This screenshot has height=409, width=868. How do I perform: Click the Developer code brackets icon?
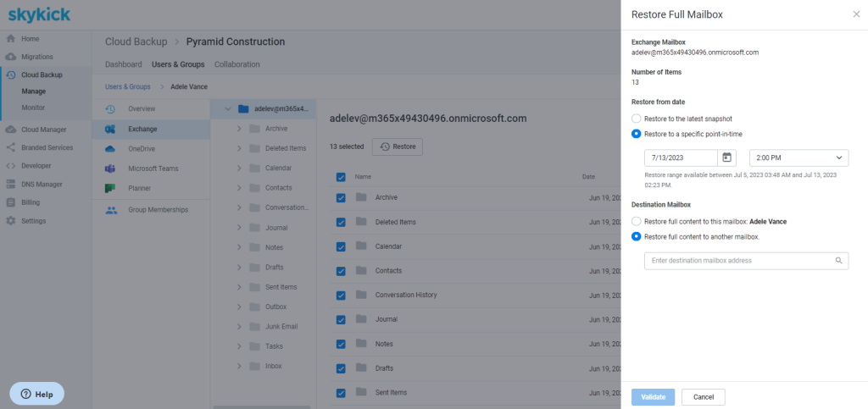pyautogui.click(x=10, y=166)
